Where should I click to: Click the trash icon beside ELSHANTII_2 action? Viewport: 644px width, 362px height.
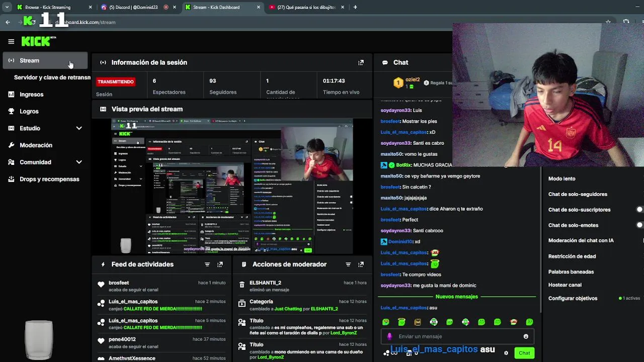(x=242, y=285)
